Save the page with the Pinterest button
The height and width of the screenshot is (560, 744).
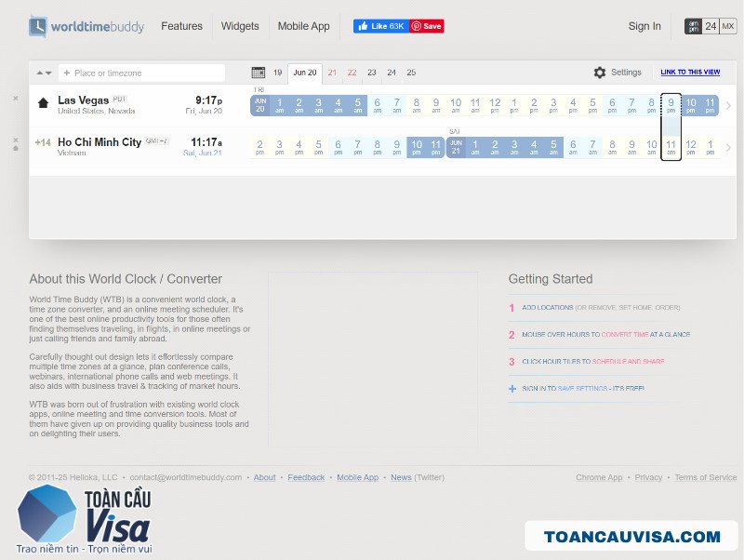pyautogui.click(x=427, y=26)
